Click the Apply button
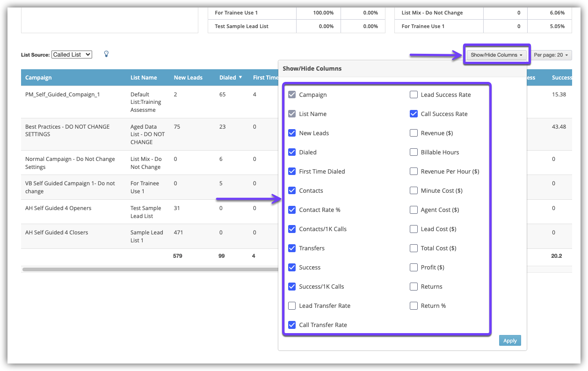 pos(510,341)
